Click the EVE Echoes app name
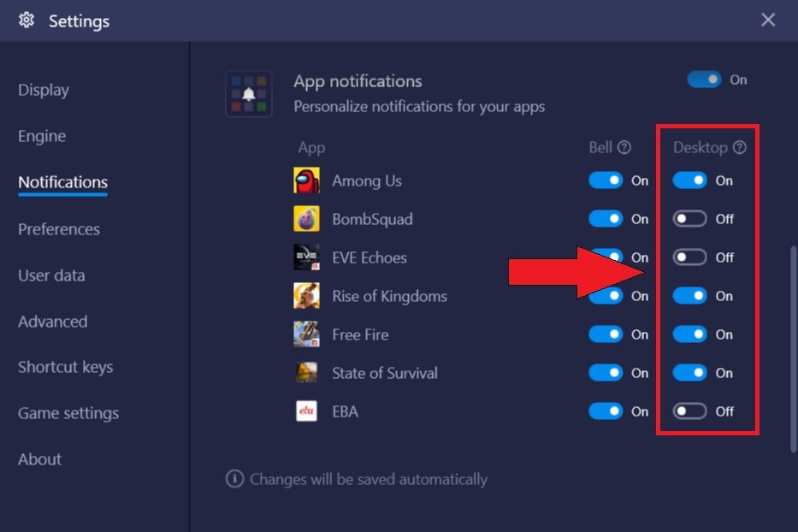 click(x=369, y=257)
